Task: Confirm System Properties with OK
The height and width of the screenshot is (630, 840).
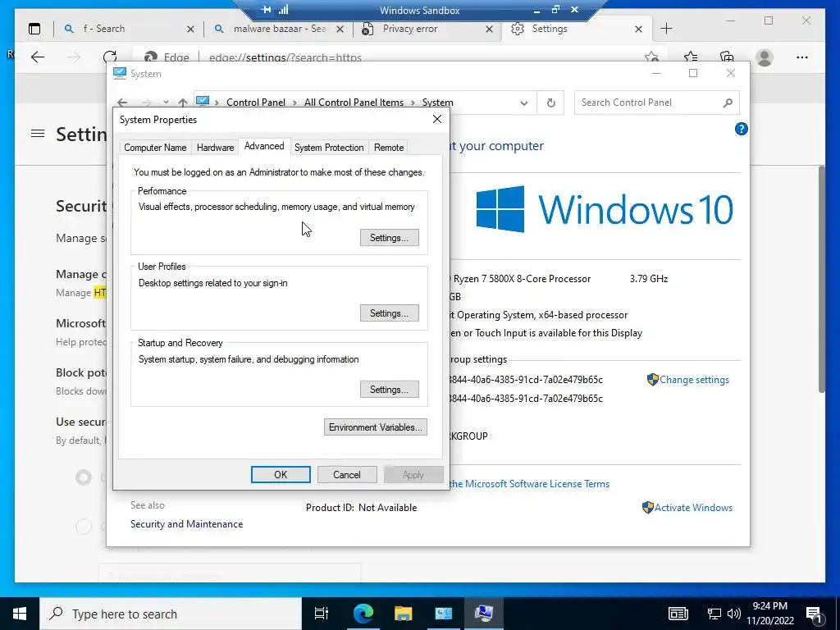Action: tap(281, 475)
